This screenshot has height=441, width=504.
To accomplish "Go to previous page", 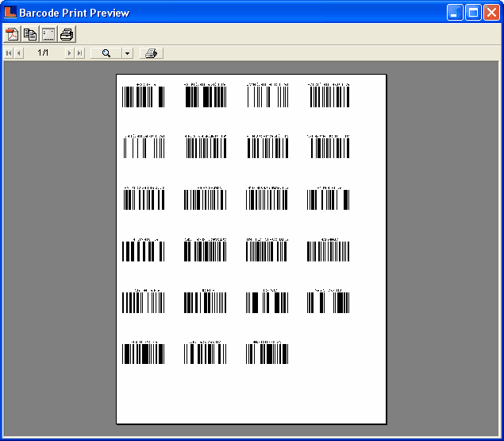I will (18, 53).
